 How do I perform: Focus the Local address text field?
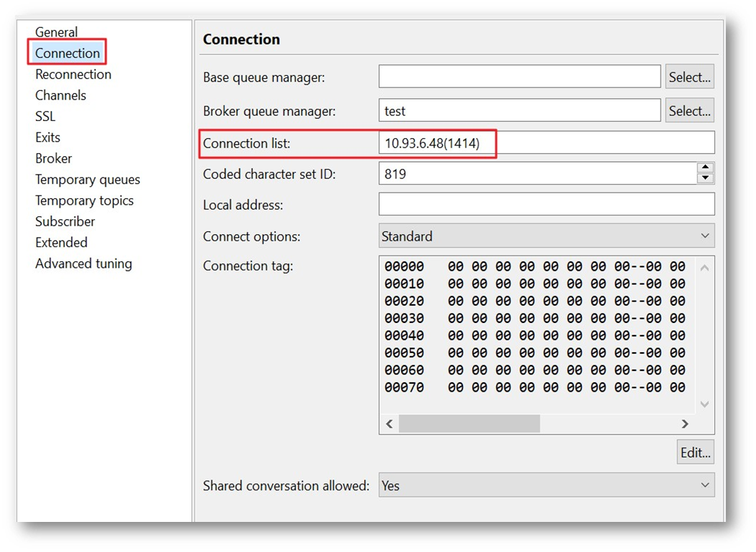pyautogui.click(x=546, y=205)
